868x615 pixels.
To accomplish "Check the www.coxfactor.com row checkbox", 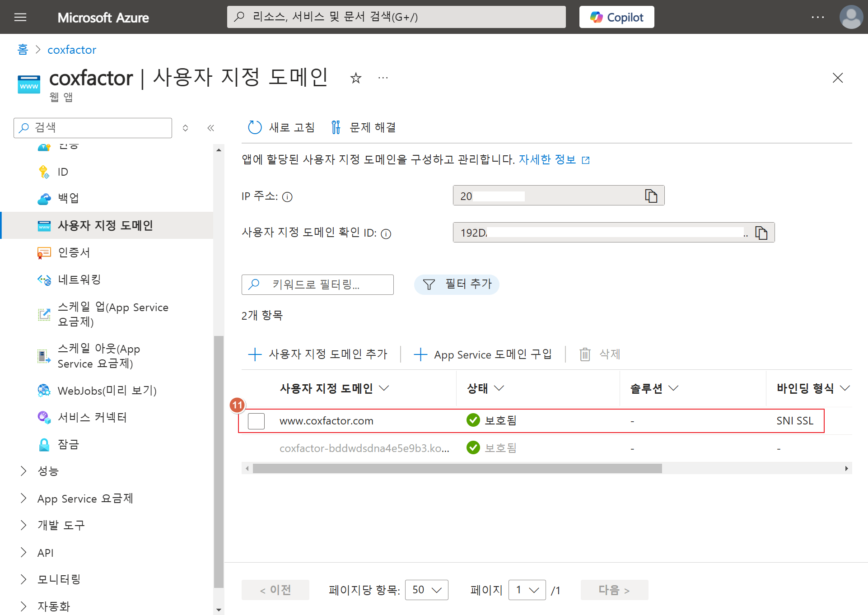I will (x=256, y=421).
